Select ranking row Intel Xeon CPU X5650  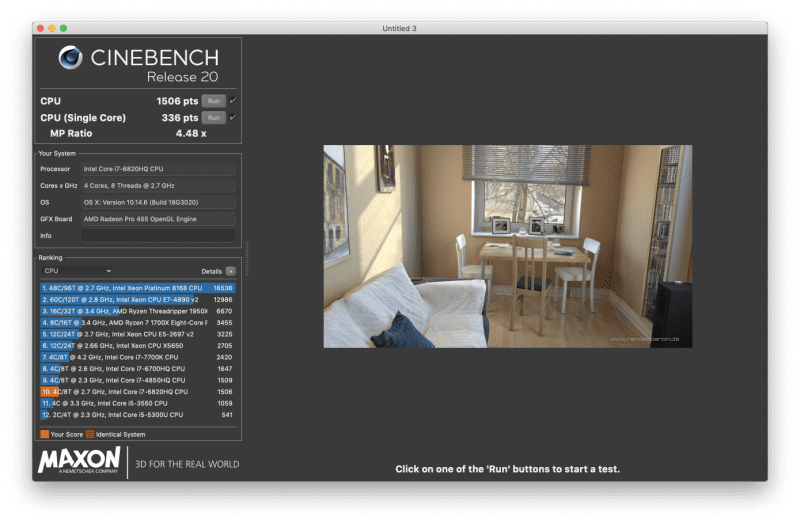click(x=138, y=346)
